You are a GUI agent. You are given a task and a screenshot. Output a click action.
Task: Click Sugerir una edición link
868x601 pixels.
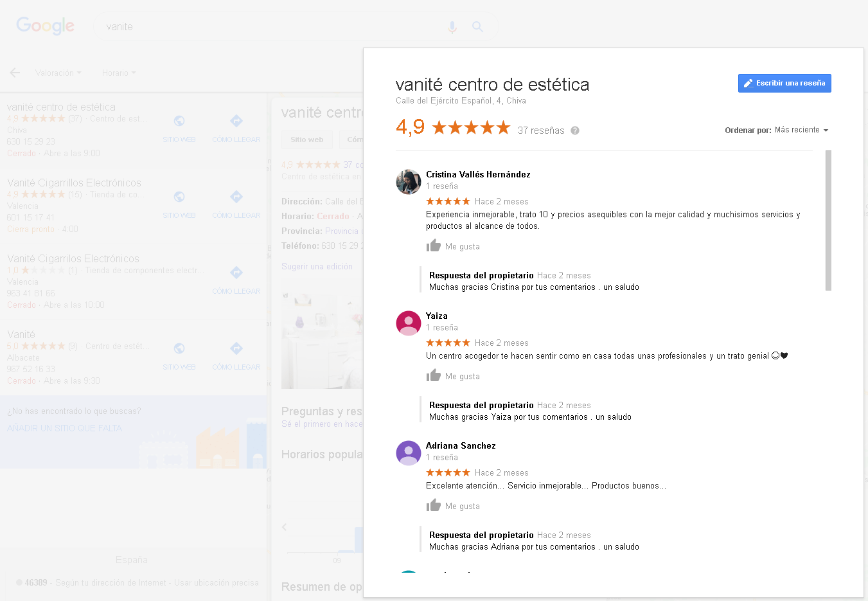pyautogui.click(x=317, y=266)
